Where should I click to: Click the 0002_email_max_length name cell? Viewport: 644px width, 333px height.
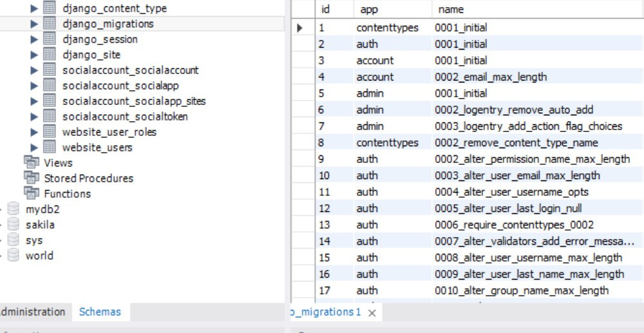(538, 77)
